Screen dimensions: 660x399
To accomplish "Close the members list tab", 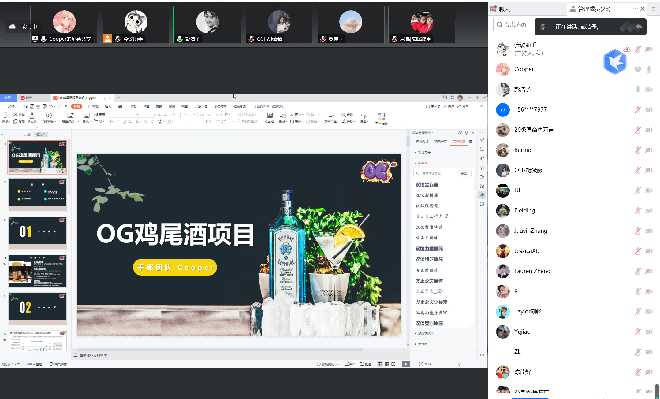I will point(642,8).
